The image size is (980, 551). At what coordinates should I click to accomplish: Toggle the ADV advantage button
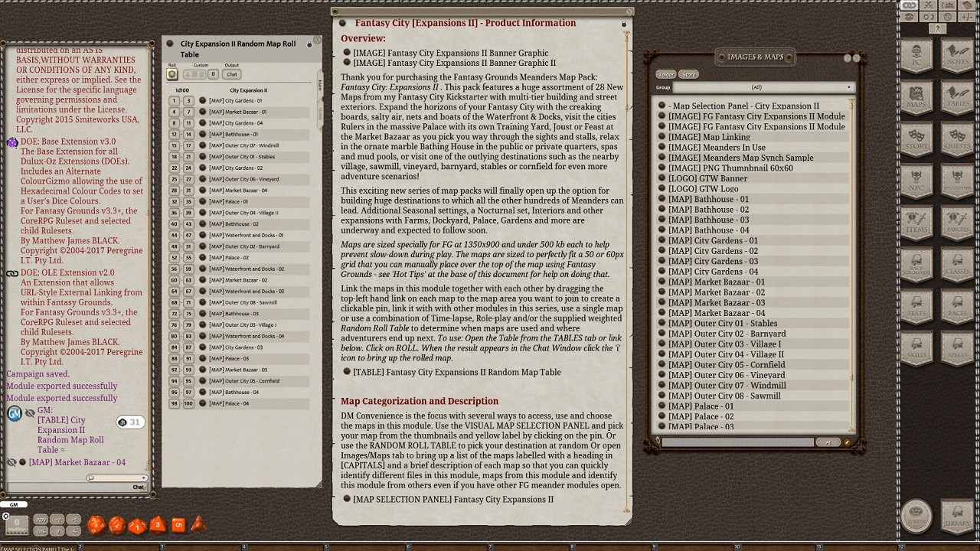click(x=41, y=520)
